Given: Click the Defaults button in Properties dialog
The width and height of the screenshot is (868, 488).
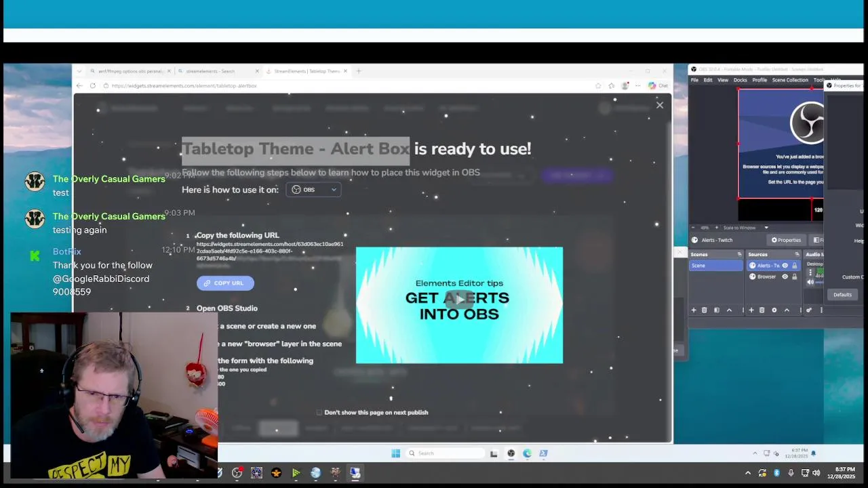Looking at the screenshot, I should click(842, 295).
